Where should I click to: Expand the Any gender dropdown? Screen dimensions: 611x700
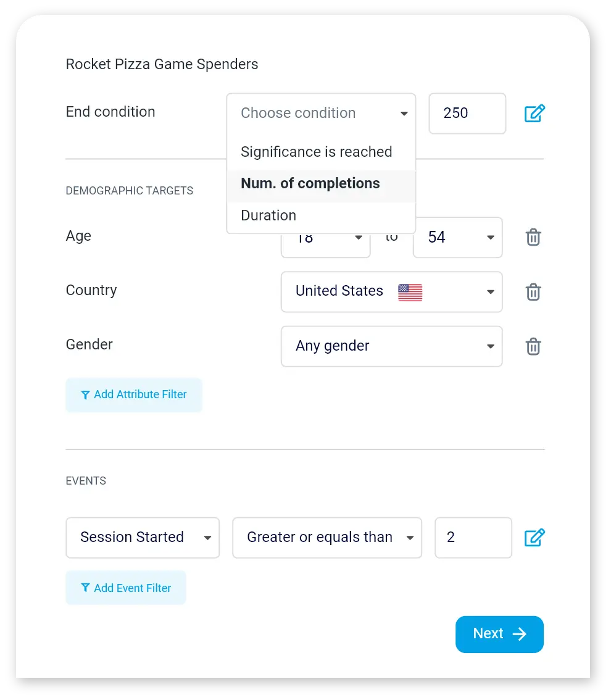[391, 346]
